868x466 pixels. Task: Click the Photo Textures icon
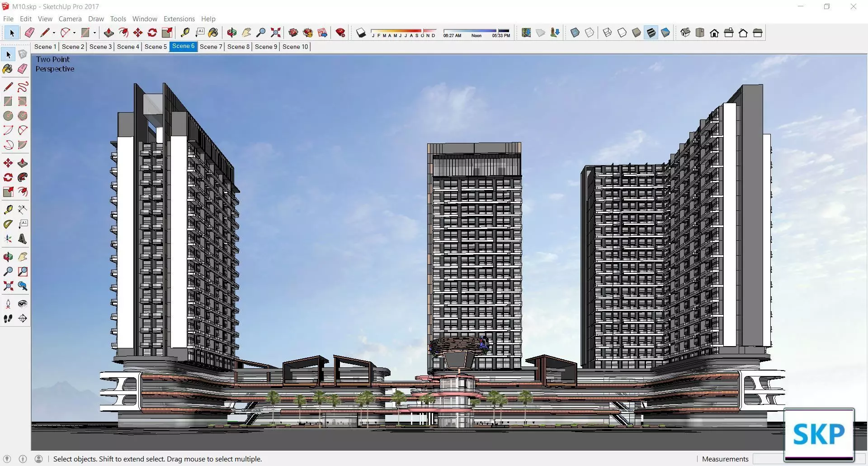(x=555, y=33)
